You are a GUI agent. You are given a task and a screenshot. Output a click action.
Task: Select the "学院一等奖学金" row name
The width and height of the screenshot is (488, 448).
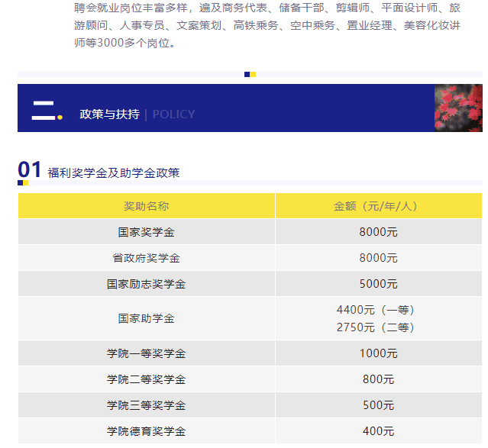pyautogui.click(x=147, y=353)
